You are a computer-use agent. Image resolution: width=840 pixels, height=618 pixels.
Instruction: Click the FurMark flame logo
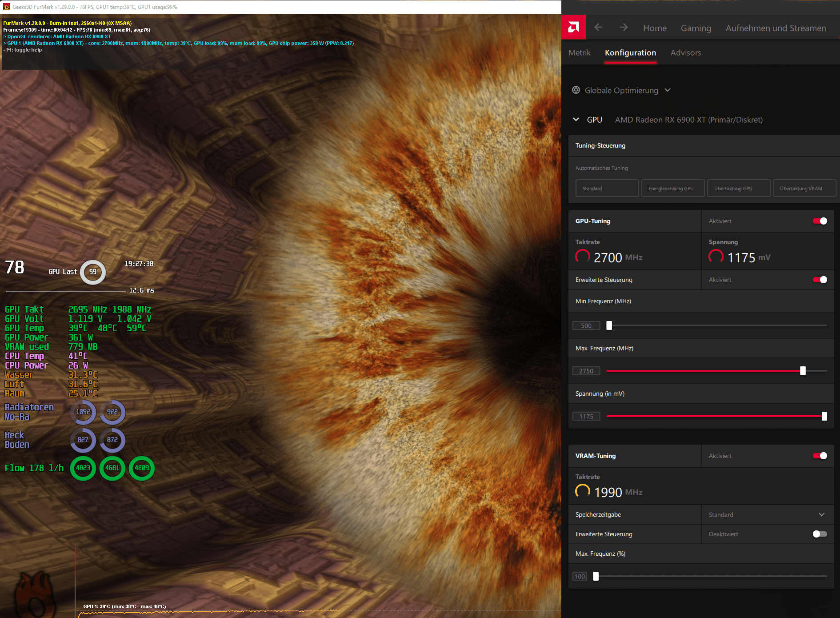35,595
